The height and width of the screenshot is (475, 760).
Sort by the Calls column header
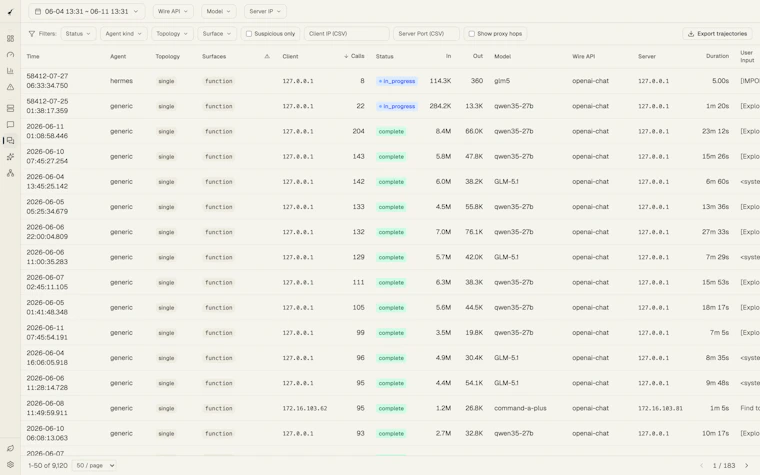coord(354,56)
